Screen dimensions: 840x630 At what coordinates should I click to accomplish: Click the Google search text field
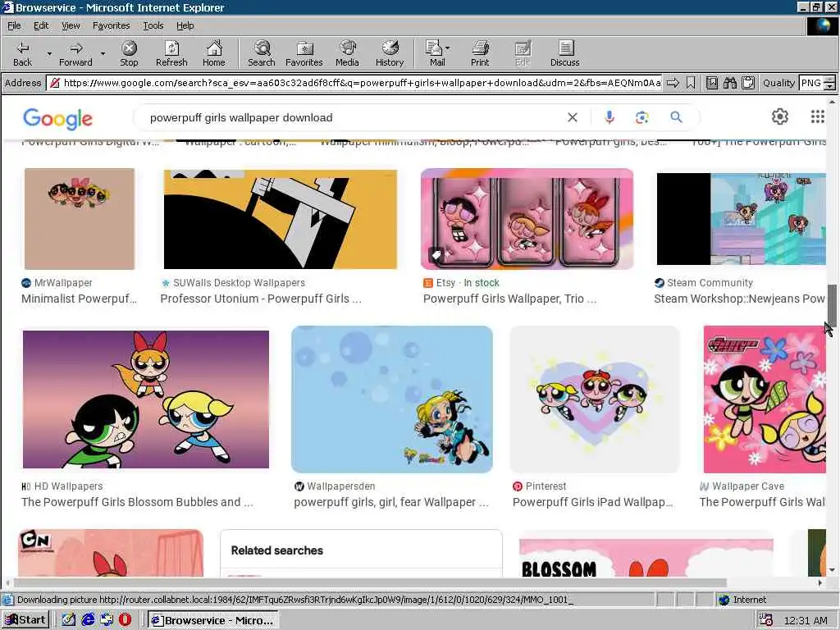click(354, 117)
